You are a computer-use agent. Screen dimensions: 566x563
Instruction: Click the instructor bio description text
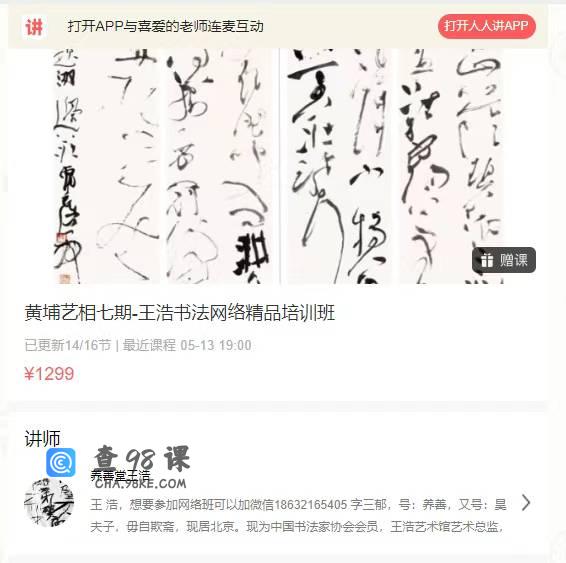[298, 515]
